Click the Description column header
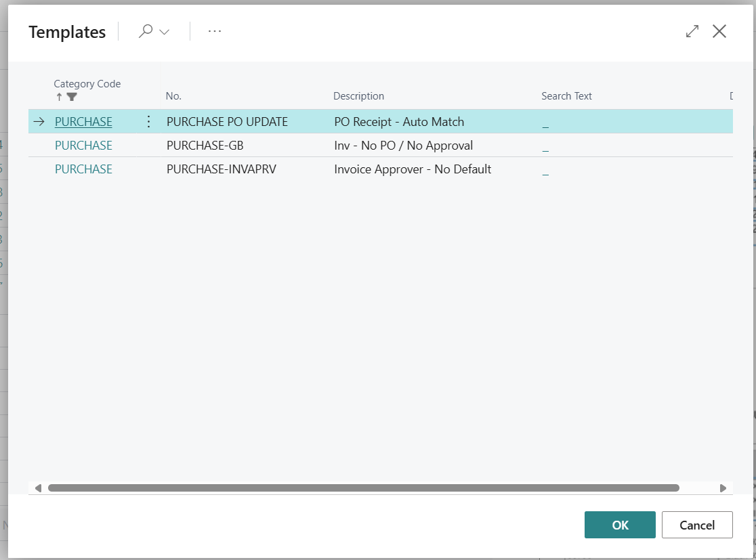This screenshot has height=560, width=756. point(358,96)
